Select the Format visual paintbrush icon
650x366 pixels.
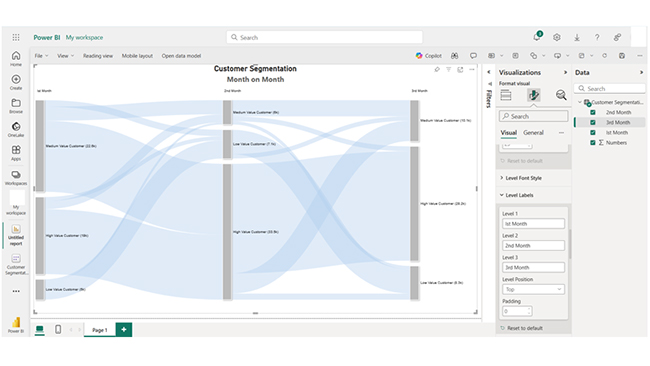click(534, 95)
